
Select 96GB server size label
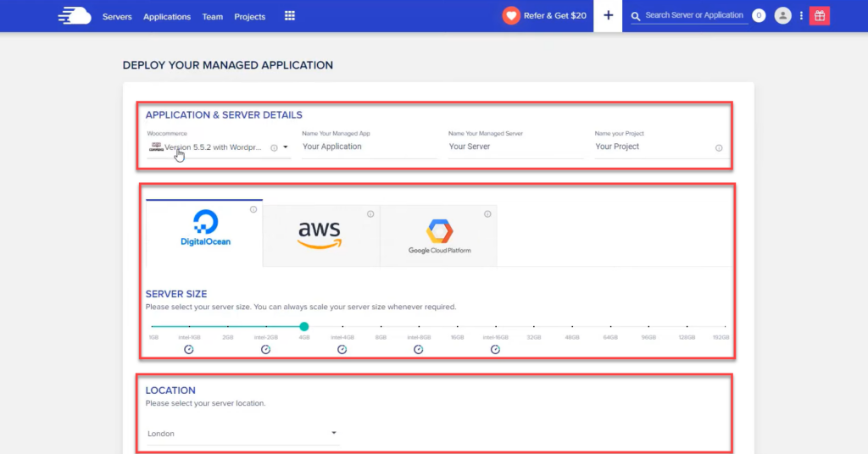pos(648,337)
